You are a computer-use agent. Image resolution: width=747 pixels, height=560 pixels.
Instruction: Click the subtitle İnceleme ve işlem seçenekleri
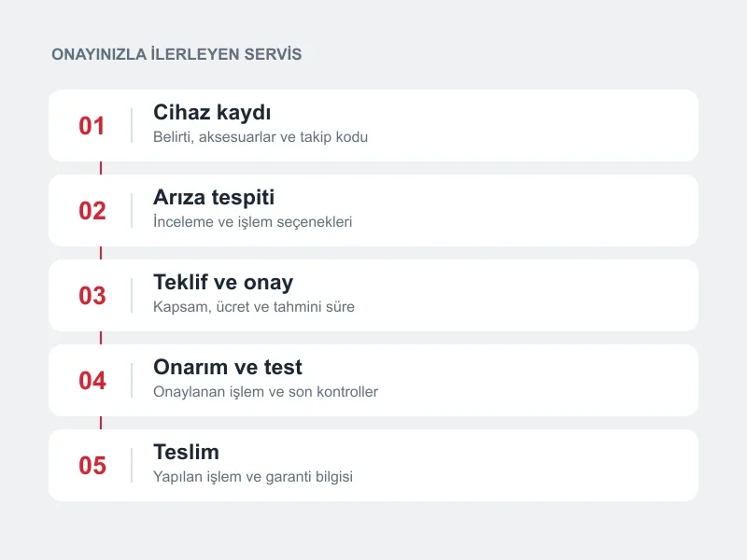(x=252, y=222)
